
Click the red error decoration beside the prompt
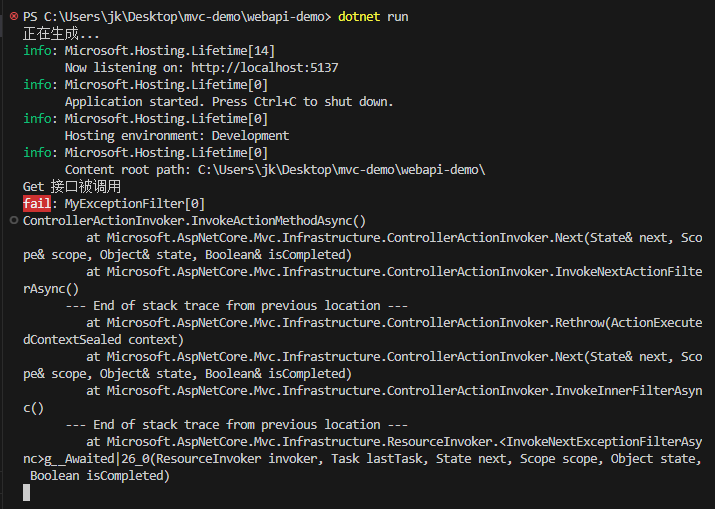coord(14,16)
